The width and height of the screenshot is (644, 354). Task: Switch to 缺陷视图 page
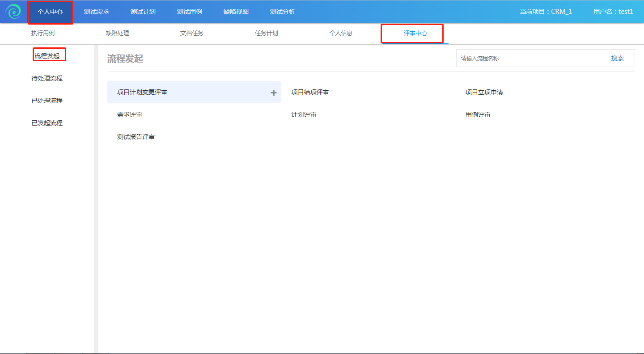(236, 12)
